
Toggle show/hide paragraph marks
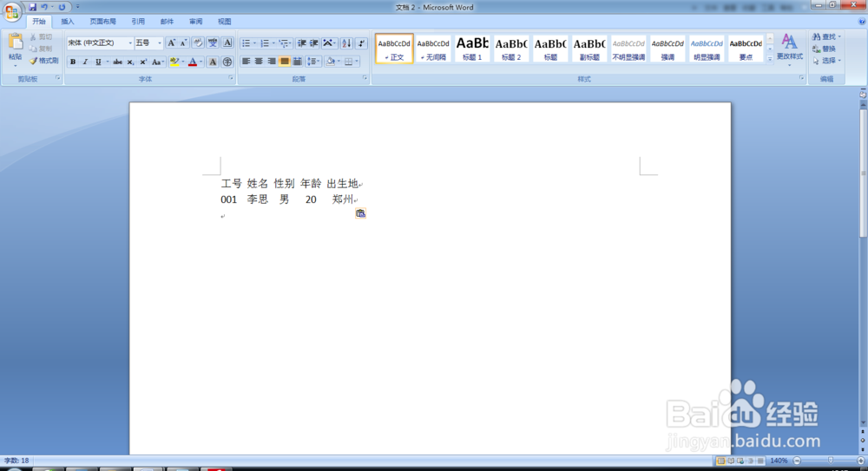[361, 43]
